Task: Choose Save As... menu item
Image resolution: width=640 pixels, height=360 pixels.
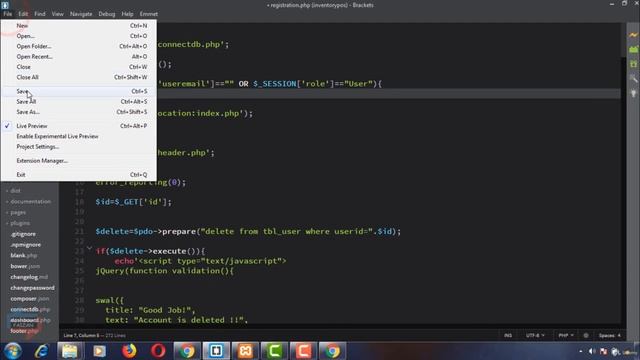Action: pyautogui.click(x=78, y=112)
